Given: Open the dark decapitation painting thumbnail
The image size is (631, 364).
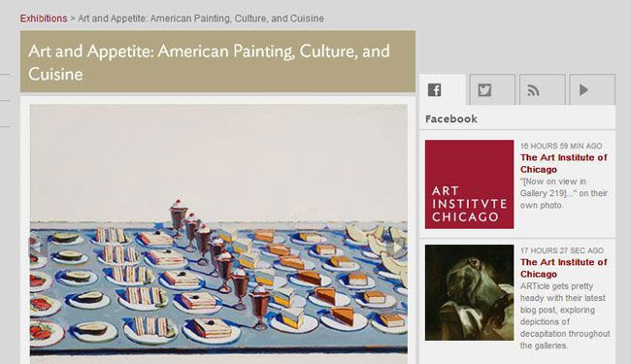Looking at the screenshot, I should 469,292.
